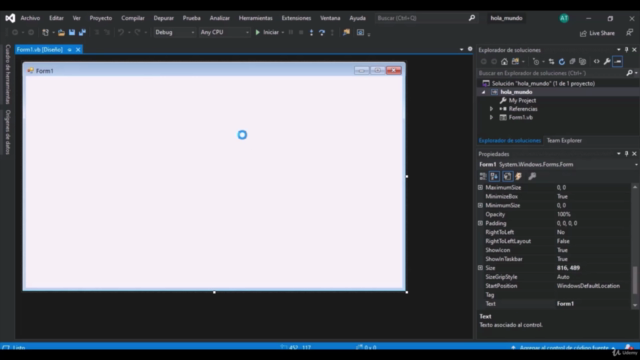
Task: Click the New Project toolbar icon
Action: coord(45,32)
